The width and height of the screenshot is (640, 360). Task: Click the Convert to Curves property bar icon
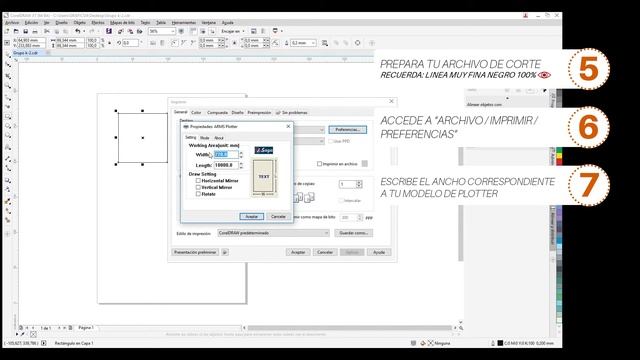(358, 43)
